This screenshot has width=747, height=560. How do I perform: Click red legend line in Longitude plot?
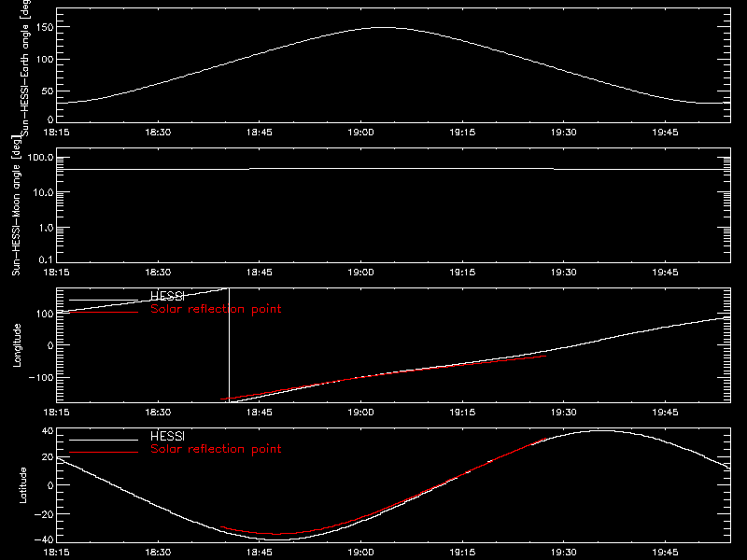[x=104, y=312]
